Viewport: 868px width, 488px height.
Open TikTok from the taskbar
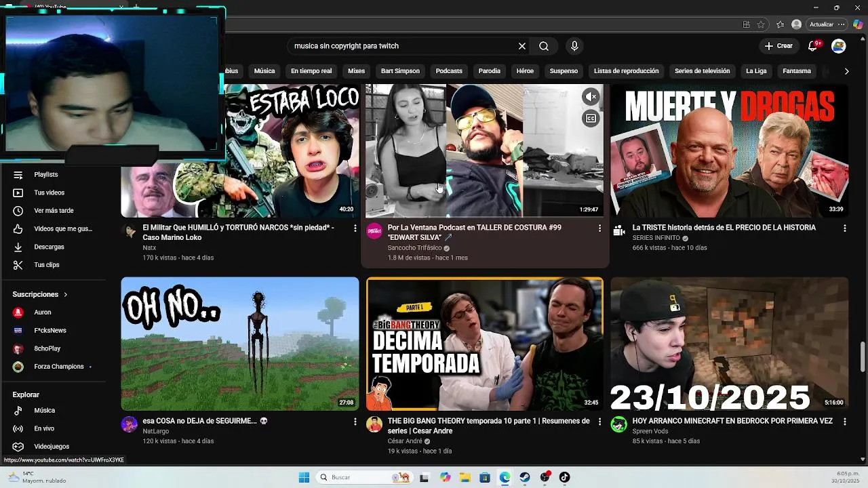point(564,477)
